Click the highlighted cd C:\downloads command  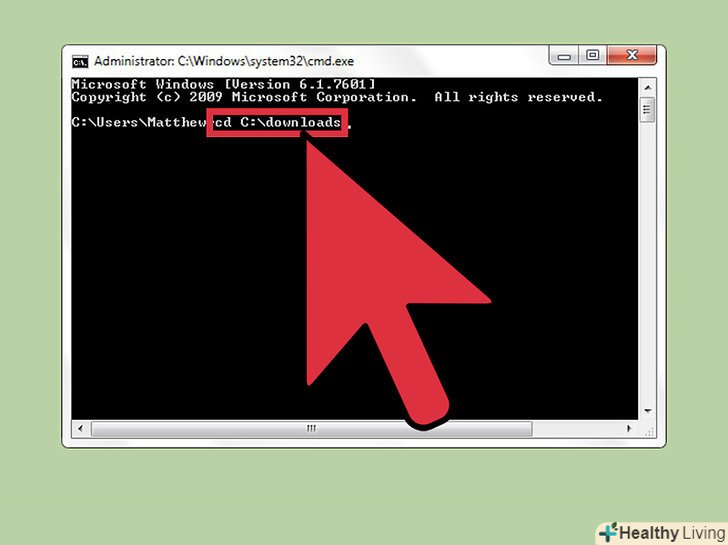pyautogui.click(x=277, y=123)
